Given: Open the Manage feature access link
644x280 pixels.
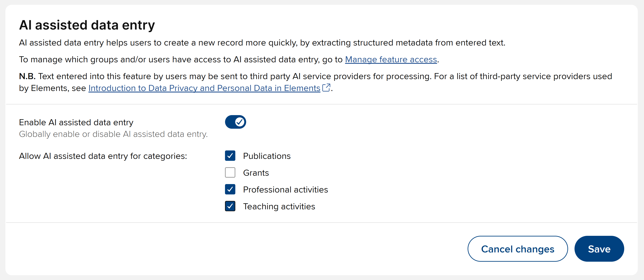Looking at the screenshot, I should [x=391, y=59].
